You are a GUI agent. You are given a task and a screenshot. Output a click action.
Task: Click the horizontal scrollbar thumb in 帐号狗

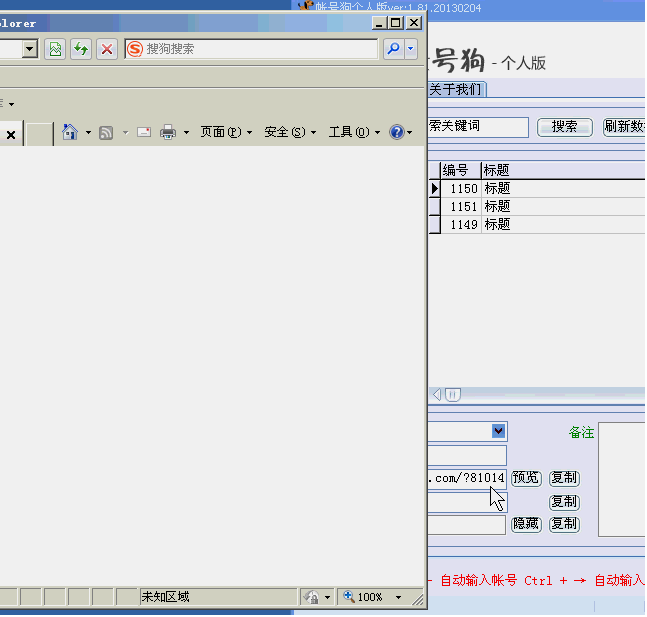pyautogui.click(x=453, y=395)
